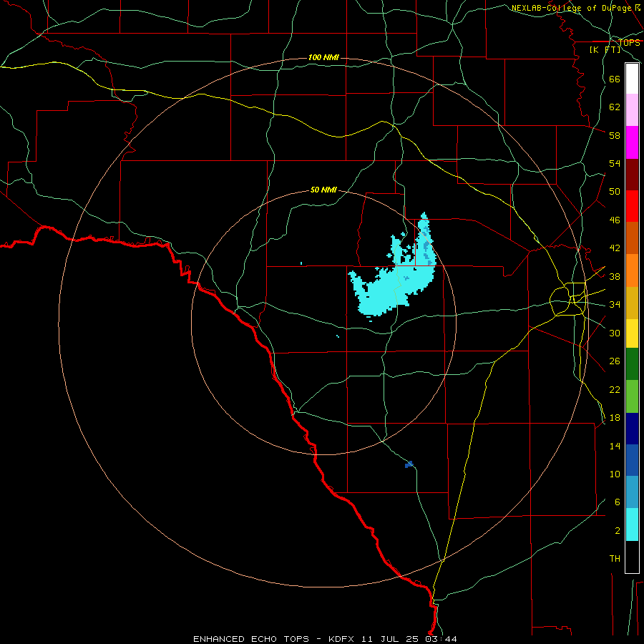Click the light blue legend swatch near 6
This screenshot has width=644, height=644.
point(632,492)
